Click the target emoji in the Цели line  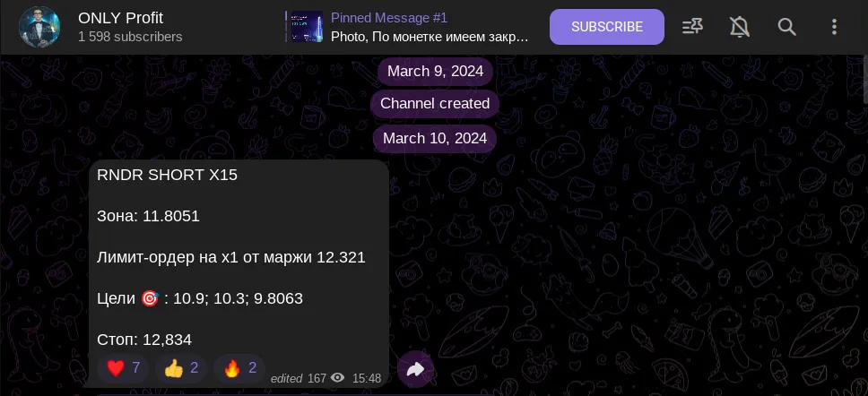click(x=150, y=298)
